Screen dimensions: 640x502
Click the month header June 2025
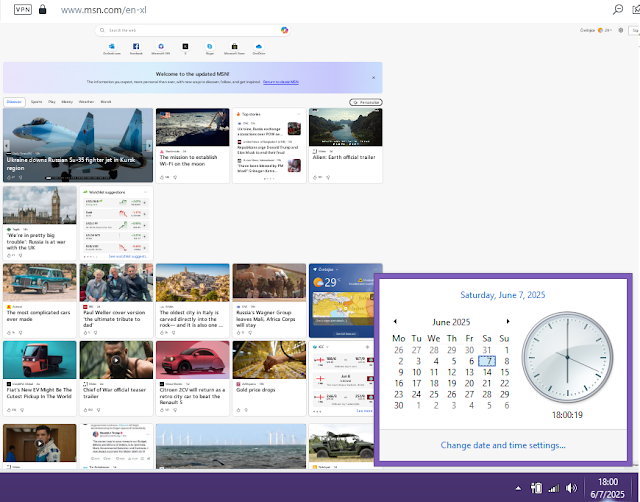(x=451, y=322)
